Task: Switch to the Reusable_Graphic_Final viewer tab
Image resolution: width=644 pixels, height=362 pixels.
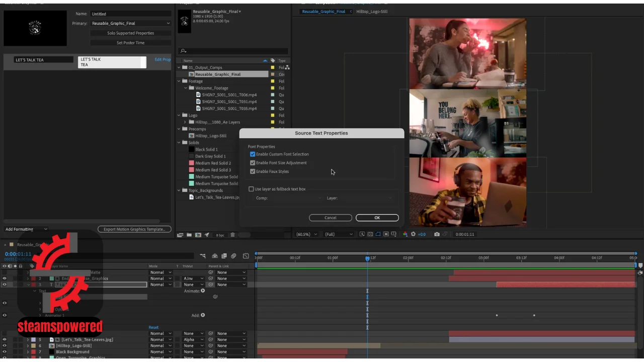Action: click(324, 11)
